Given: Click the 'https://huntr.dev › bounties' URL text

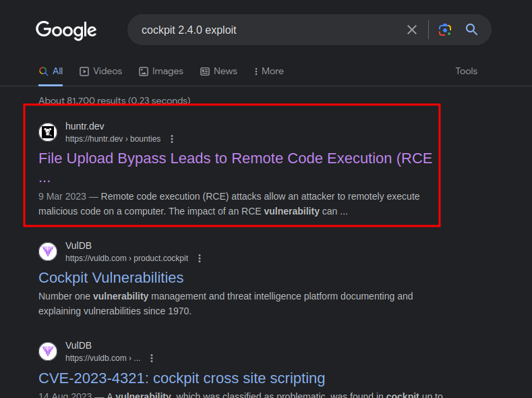Looking at the screenshot, I should (x=113, y=139).
